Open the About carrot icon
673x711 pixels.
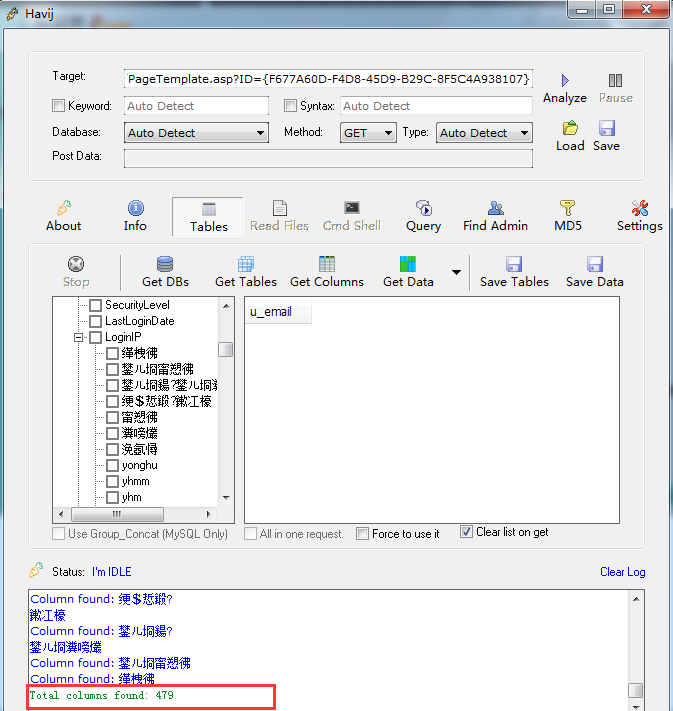[x=63, y=208]
